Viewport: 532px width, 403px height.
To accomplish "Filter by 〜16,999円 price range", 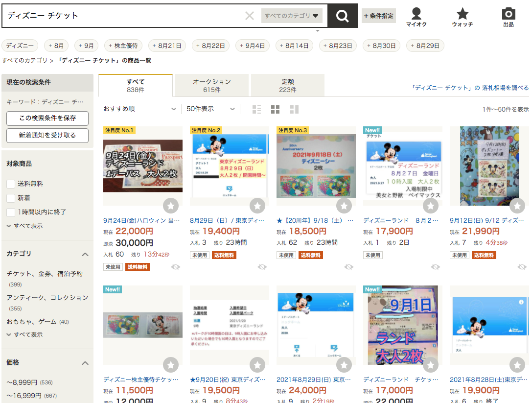I will (x=24, y=396).
